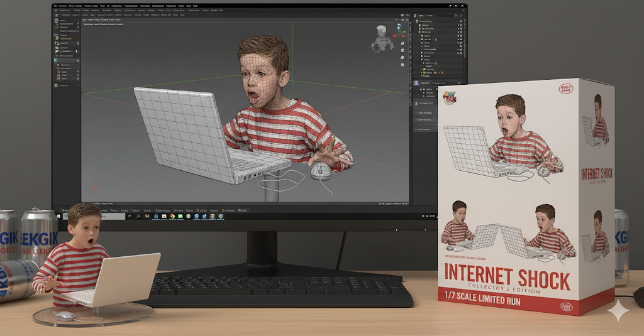Select the orange-text row in left panel
The height and width of the screenshot is (336, 644).
[x=67, y=38]
